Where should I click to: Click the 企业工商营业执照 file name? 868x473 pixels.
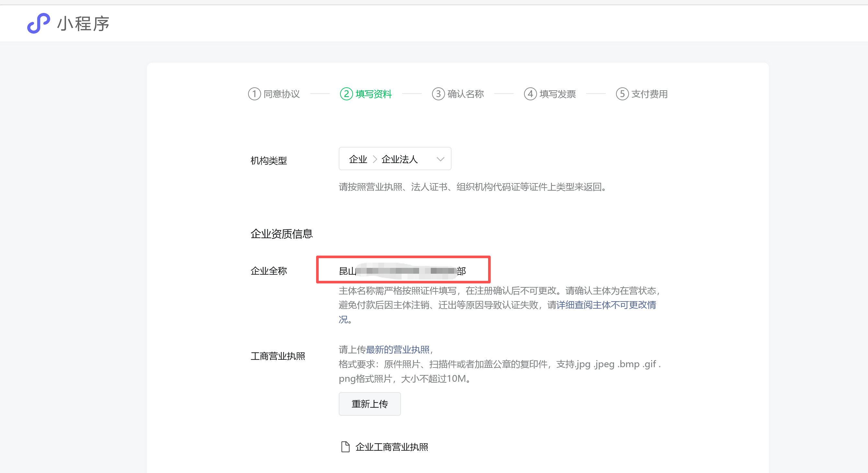click(392, 447)
